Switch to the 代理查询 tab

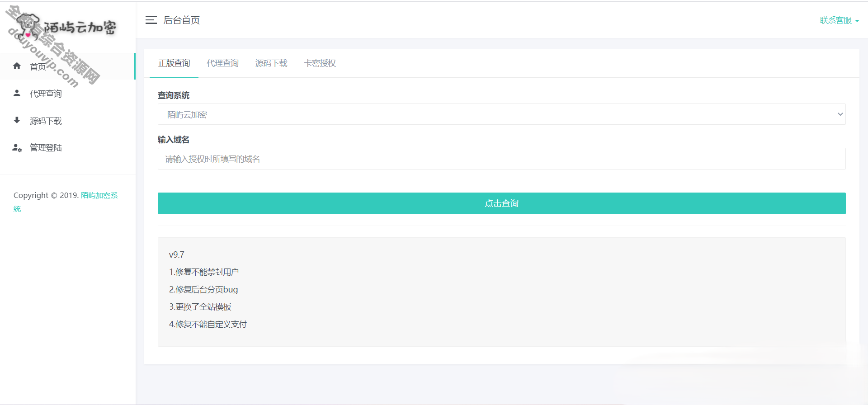222,63
